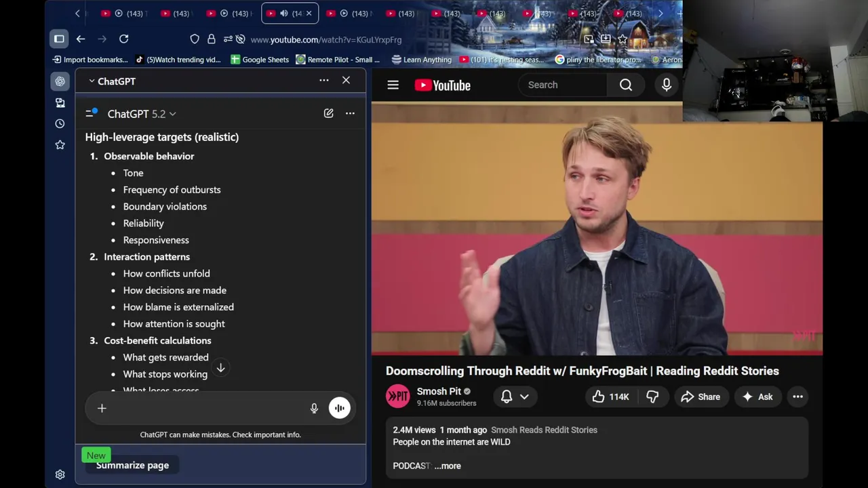The height and width of the screenshot is (488, 868).
Task: Click the YouTube search magnifier button
Action: coord(626,85)
